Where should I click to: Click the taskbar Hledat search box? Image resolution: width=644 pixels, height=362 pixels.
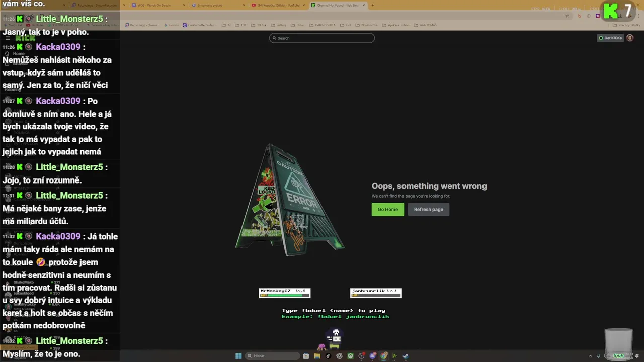272,356
